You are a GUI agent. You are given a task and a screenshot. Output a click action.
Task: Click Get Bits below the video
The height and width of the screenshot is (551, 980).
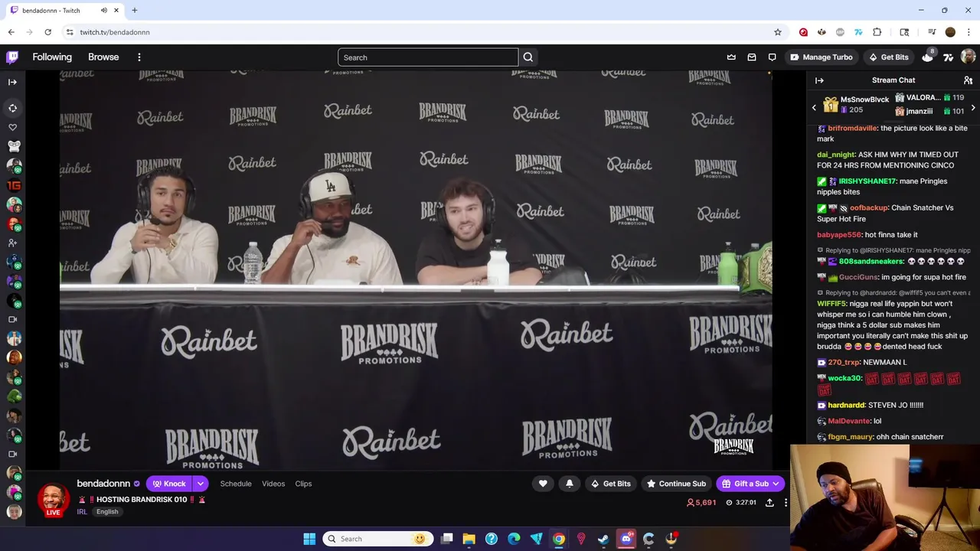611,484
